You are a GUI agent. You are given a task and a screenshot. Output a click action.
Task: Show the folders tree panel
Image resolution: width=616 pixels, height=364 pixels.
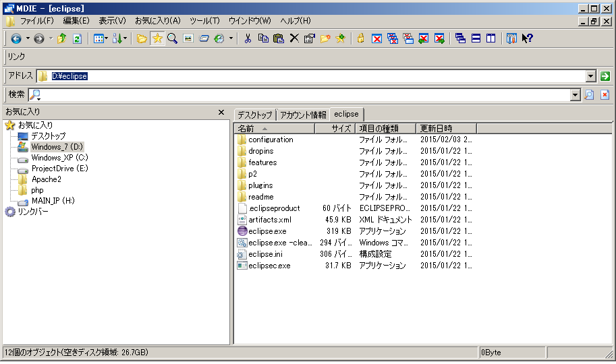click(142, 38)
